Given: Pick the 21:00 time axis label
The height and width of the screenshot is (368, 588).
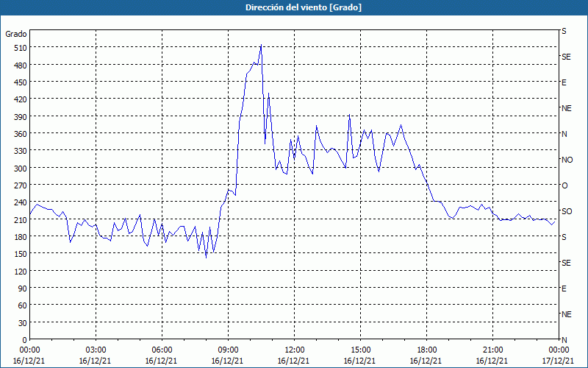Looking at the screenshot, I should click(x=492, y=350).
